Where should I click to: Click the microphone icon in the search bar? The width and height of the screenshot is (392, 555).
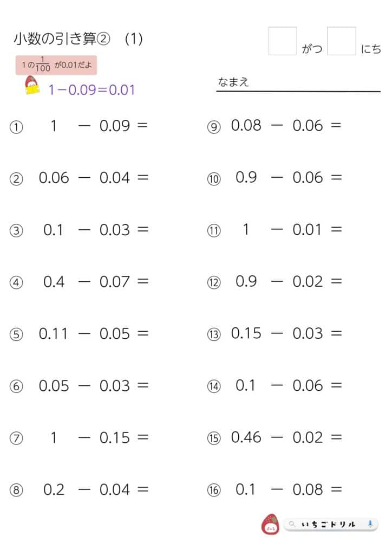point(370,524)
